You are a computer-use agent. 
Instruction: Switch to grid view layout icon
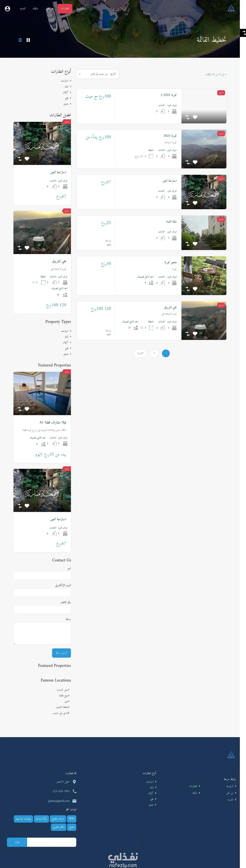click(x=28, y=40)
